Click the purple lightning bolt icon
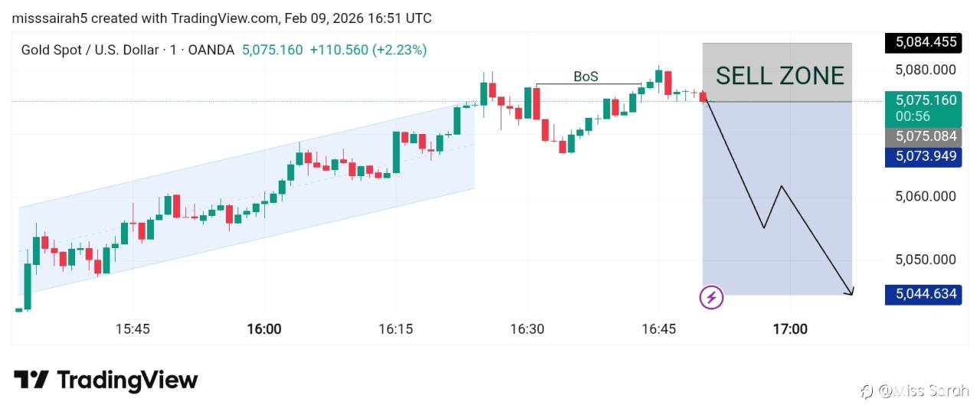Viewport: 980px width, 415px height. click(712, 297)
